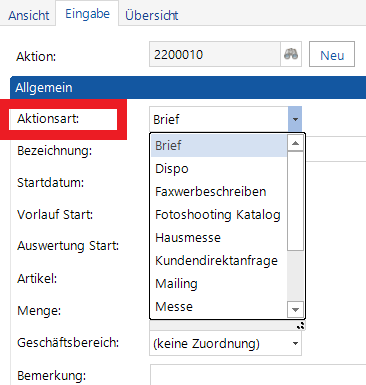
Task: Switch to the Ansicht tab
Action: tap(29, 15)
